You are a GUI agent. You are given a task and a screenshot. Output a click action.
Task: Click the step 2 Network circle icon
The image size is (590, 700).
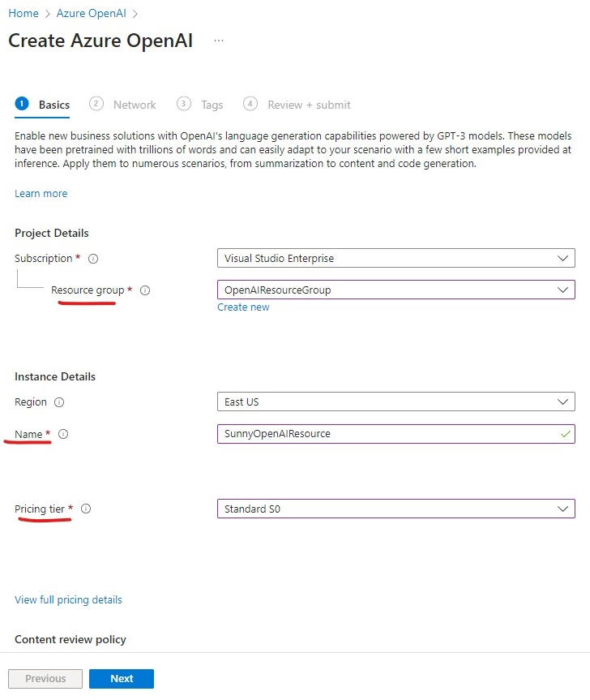click(x=96, y=104)
